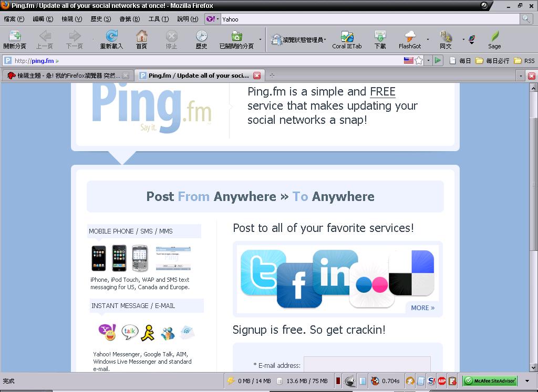Click the LinkedIn service icon
The image size is (538, 392).
pos(334,271)
